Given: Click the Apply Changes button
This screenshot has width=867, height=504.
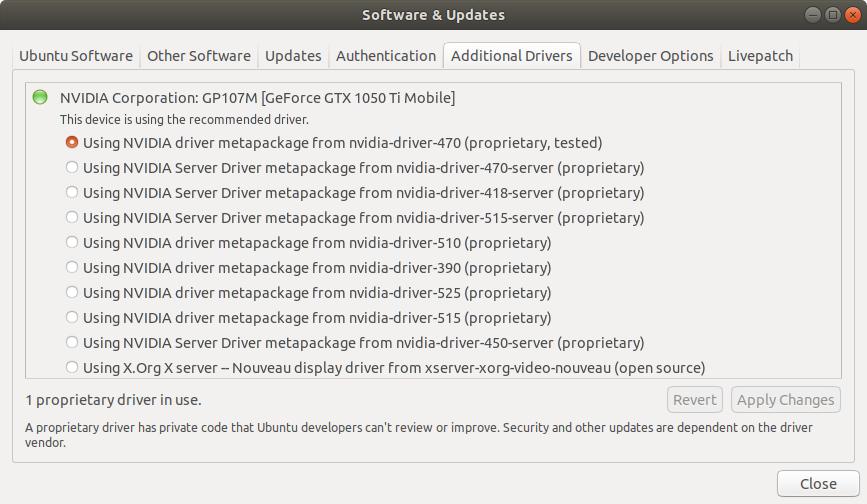Looking at the screenshot, I should click(785, 400).
